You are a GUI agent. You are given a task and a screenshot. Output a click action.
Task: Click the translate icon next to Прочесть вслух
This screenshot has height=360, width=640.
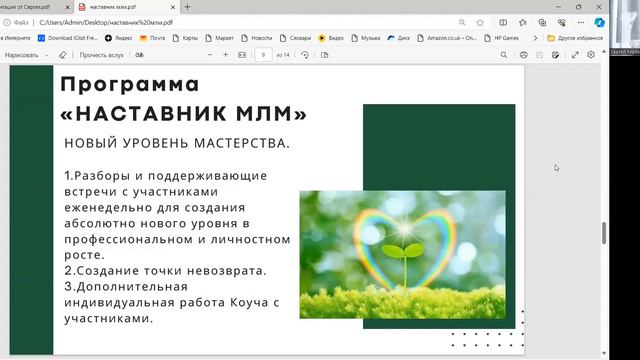coord(140,55)
